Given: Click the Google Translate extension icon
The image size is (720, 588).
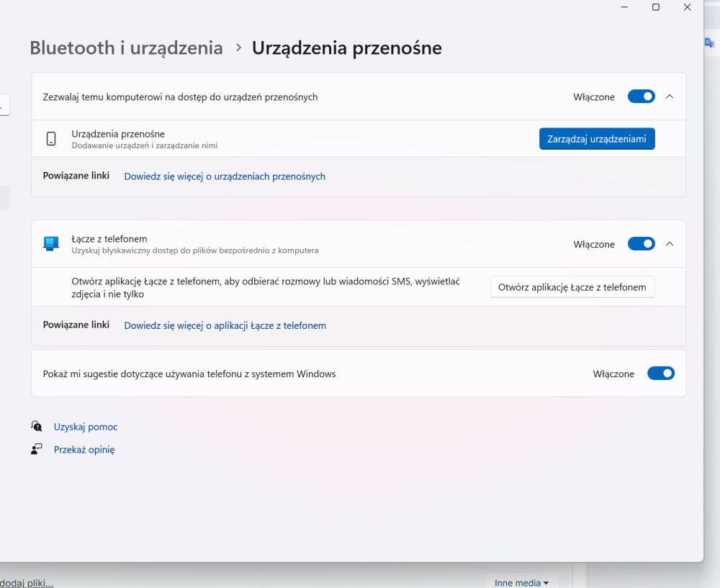Looking at the screenshot, I should coord(709,42).
